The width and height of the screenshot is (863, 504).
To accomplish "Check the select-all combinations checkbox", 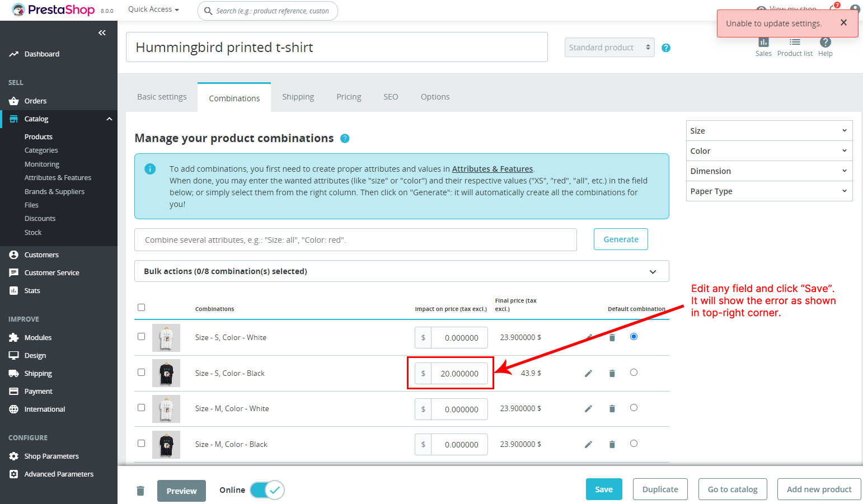I will [x=141, y=307].
